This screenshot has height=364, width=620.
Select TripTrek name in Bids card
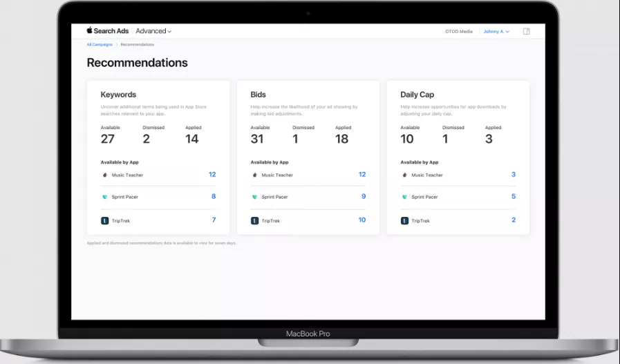270,221
